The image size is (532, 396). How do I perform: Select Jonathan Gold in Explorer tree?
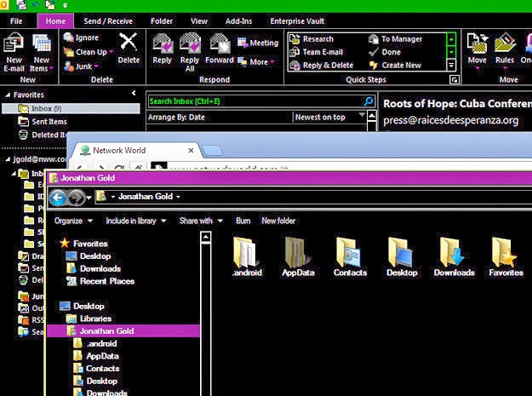point(123,331)
